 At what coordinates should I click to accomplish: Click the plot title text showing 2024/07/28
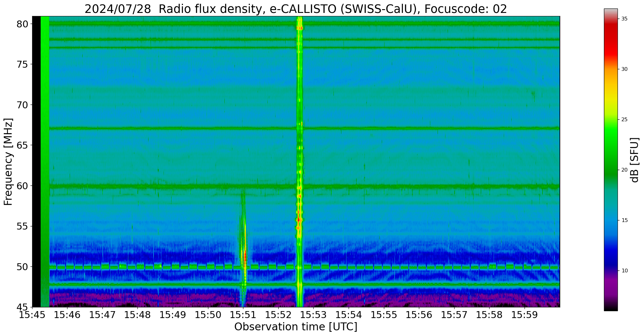[296, 9]
